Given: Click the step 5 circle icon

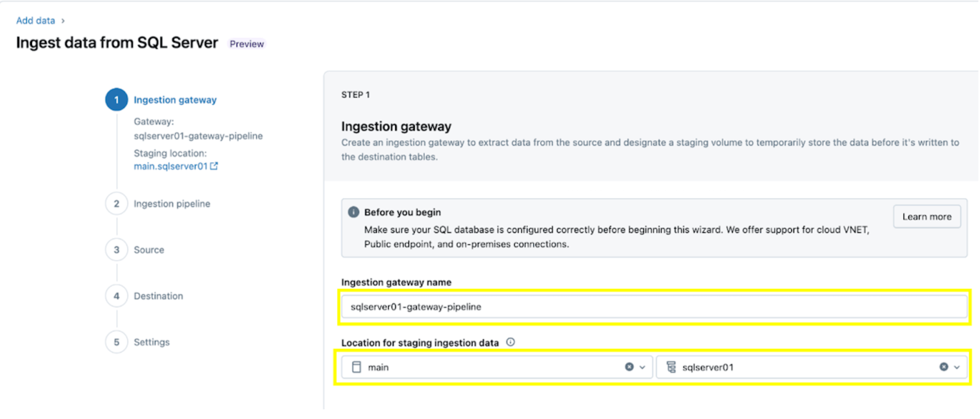Looking at the screenshot, I should tap(116, 342).
